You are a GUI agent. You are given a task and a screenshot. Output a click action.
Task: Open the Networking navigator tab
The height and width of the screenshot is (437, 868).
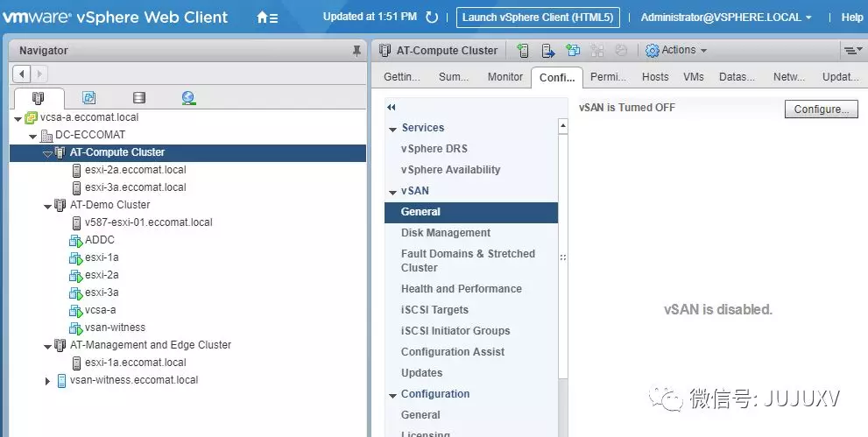coord(189,98)
